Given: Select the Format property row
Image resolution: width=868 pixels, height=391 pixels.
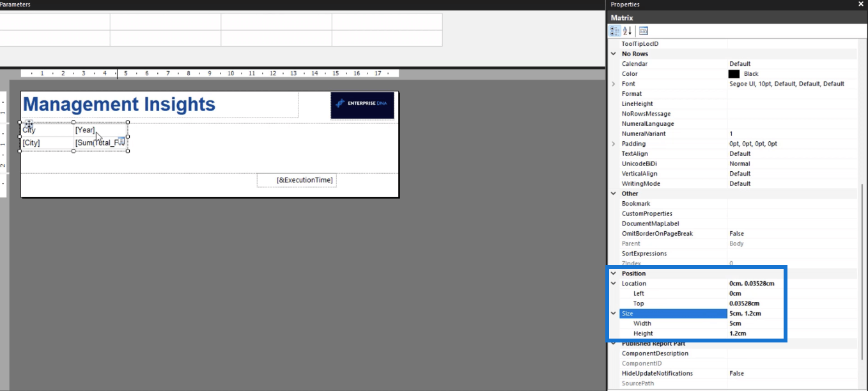Looking at the screenshot, I should coord(732,94).
